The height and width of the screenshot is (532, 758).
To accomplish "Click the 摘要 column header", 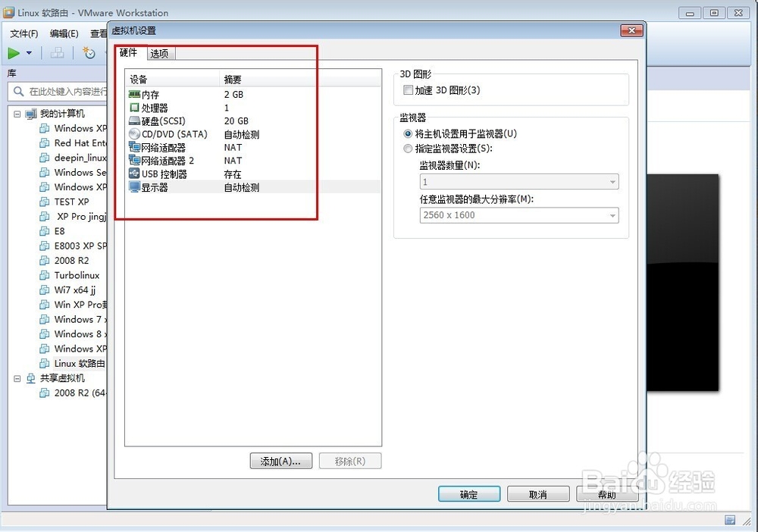I will [x=300, y=80].
